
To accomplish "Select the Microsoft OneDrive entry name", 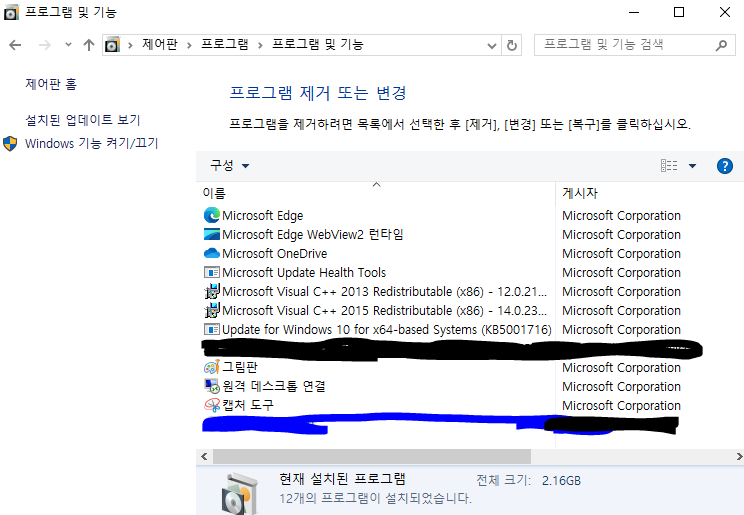I will (274, 253).
